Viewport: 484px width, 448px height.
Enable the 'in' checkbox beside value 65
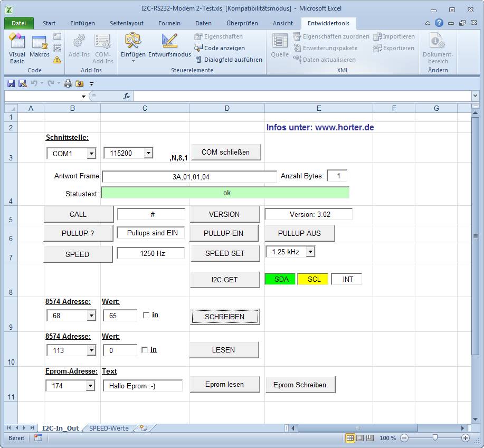click(x=146, y=315)
